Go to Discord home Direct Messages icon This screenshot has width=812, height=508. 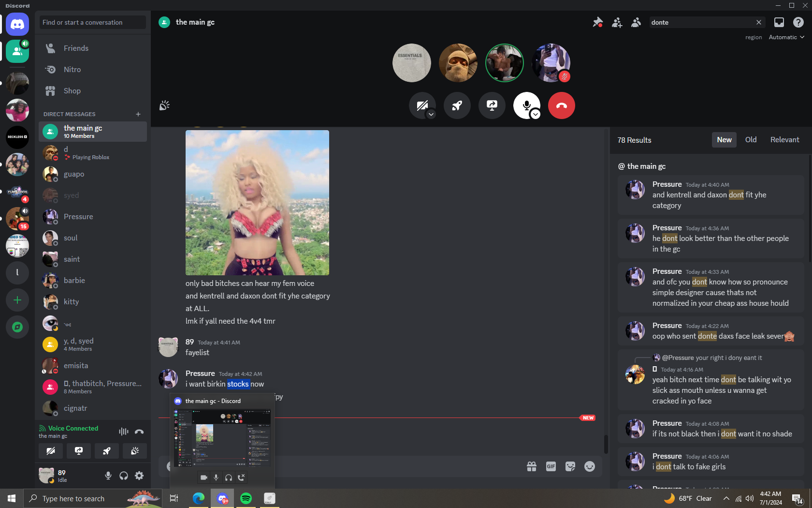coord(17,24)
